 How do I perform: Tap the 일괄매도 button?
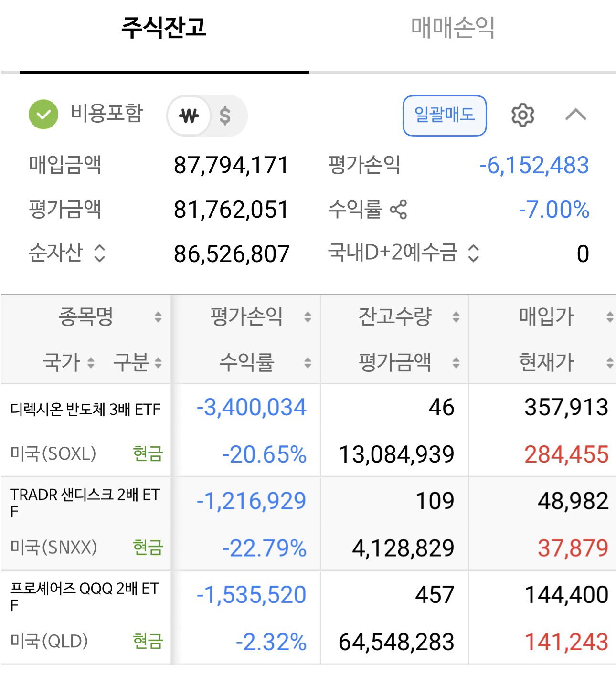[445, 116]
